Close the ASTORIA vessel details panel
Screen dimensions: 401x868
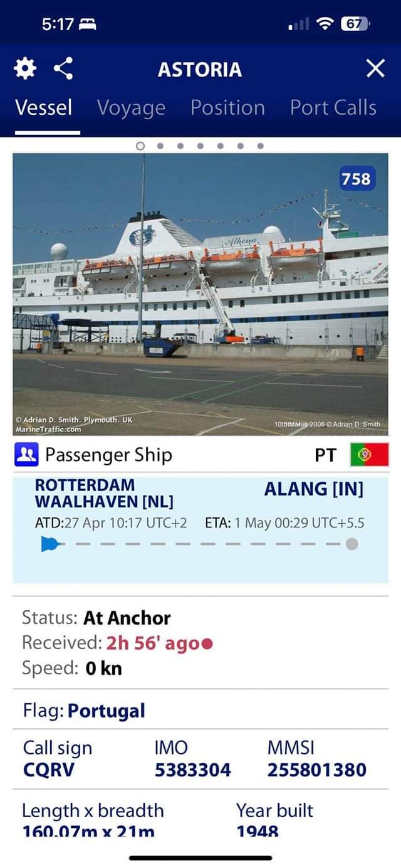pyautogui.click(x=375, y=68)
